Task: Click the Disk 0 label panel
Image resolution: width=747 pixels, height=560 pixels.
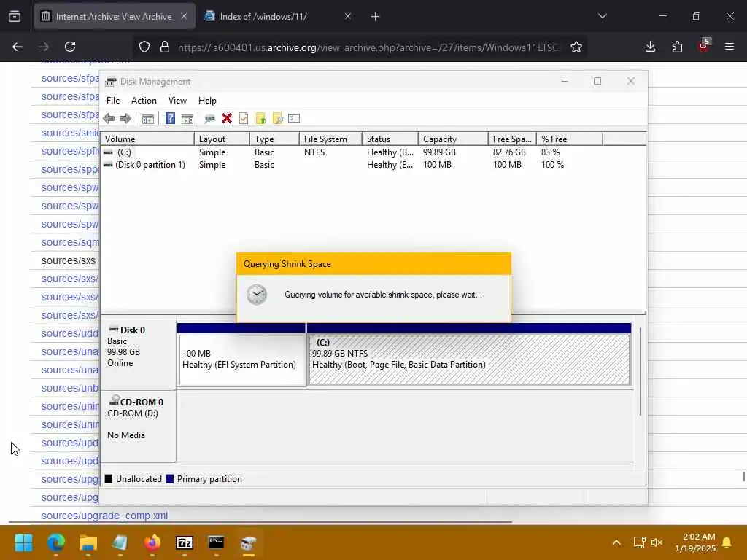Action: (138, 354)
